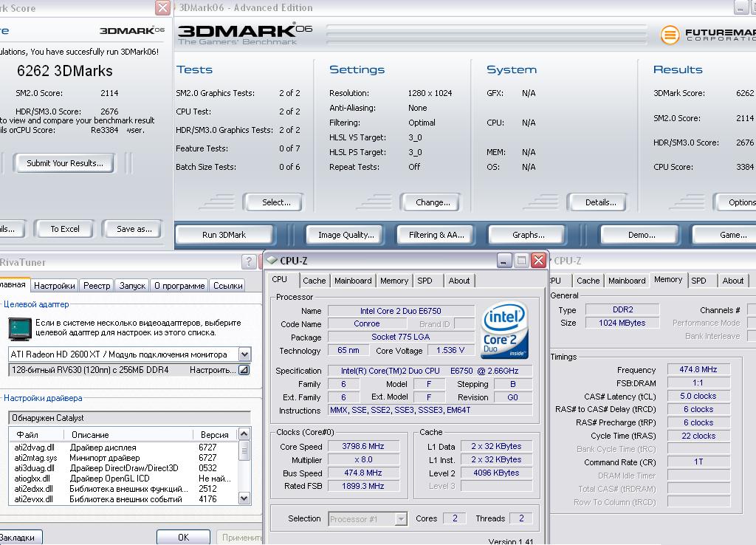756x545 pixels.
Task: Click Core Speed value 3798.6 MHz
Action: [x=363, y=447]
